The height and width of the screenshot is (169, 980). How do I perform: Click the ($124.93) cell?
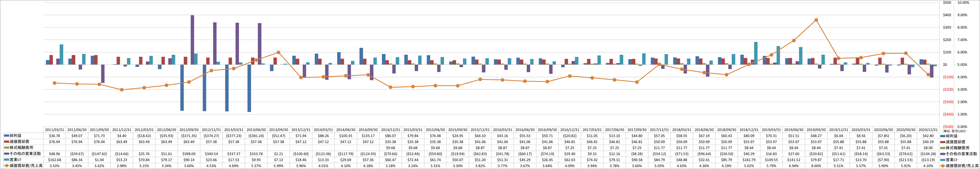[x=368, y=154]
